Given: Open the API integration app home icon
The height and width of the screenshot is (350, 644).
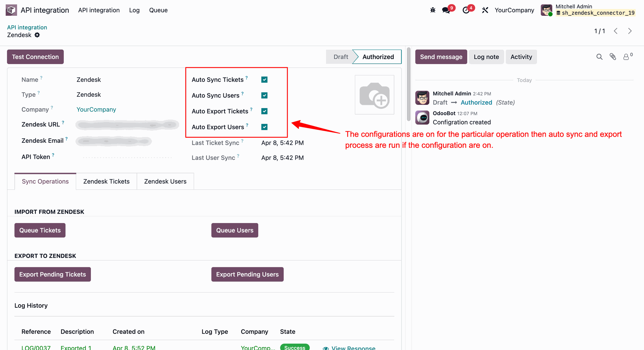Looking at the screenshot, I should pos(11,10).
